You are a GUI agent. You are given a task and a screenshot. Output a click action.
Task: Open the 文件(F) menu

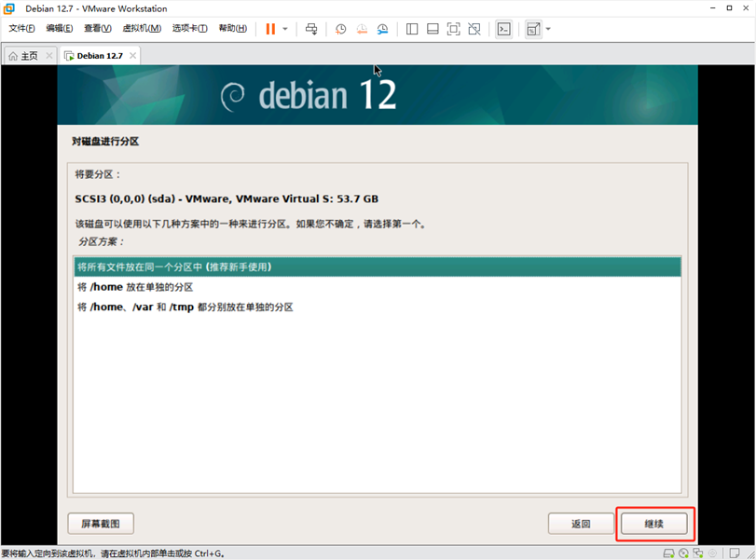(x=21, y=29)
